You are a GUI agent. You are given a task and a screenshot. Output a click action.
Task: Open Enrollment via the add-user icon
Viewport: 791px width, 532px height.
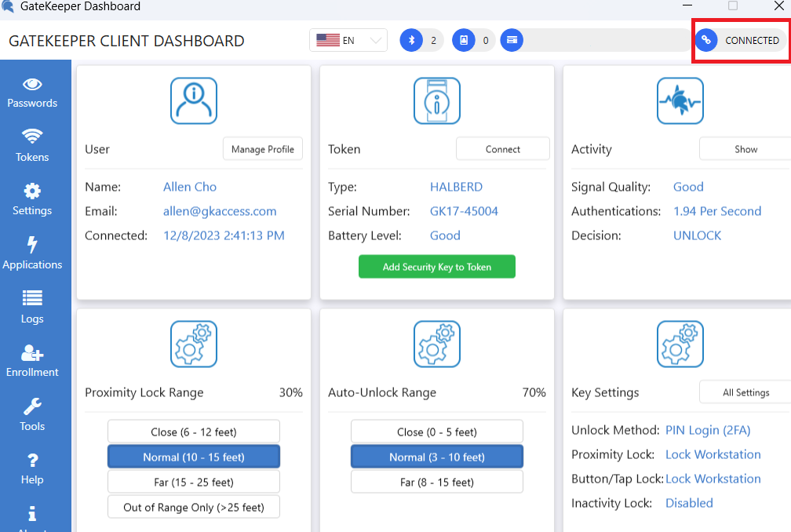32,354
